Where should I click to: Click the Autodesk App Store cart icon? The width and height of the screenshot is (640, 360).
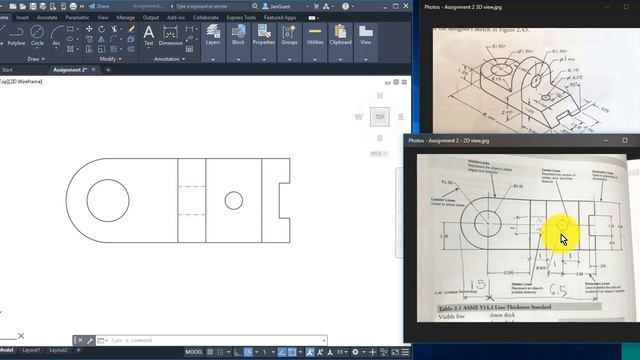pos(316,7)
